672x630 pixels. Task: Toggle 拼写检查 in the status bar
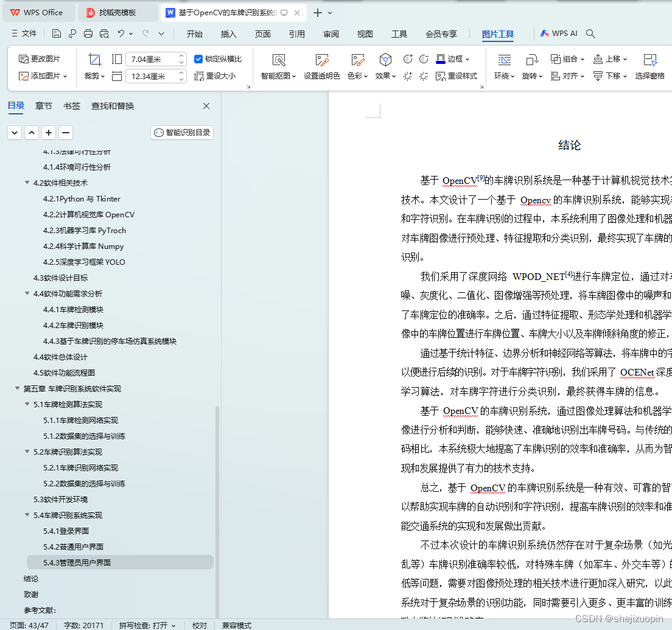pyautogui.click(x=147, y=625)
